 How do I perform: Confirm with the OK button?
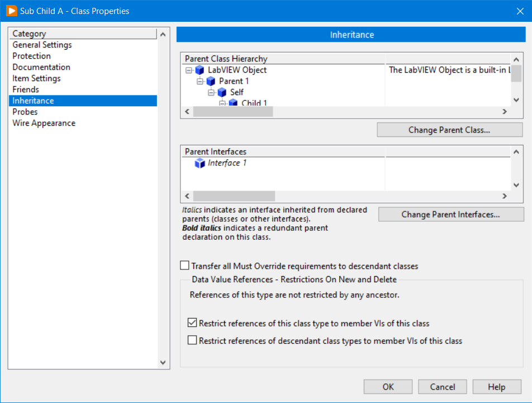[x=388, y=387]
